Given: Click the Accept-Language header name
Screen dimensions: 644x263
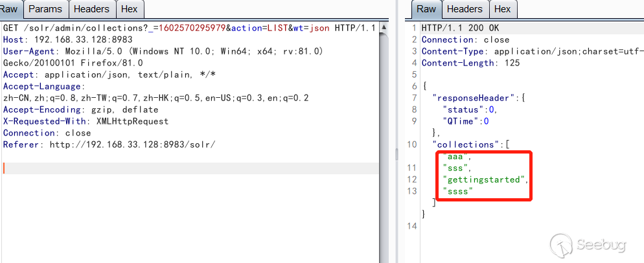Looking at the screenshot, I should pos(42,86).
